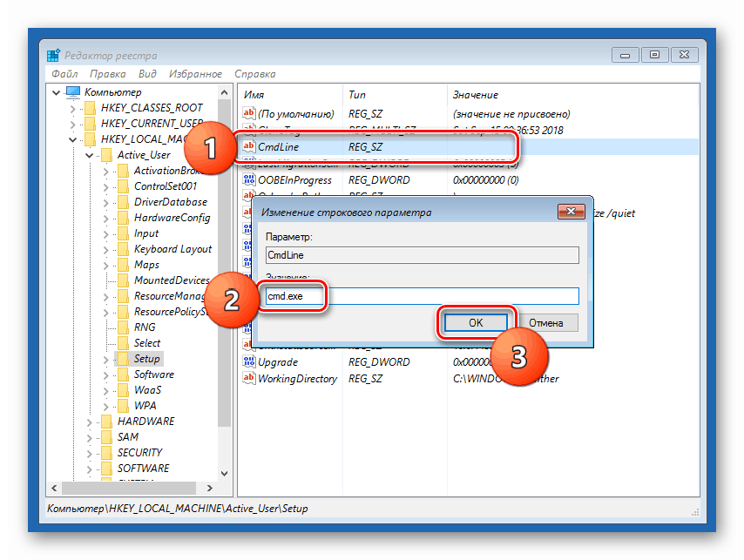Select the Setup folder icon in tree
This screenshot has width=744, height=560.
tap(123, 359)
